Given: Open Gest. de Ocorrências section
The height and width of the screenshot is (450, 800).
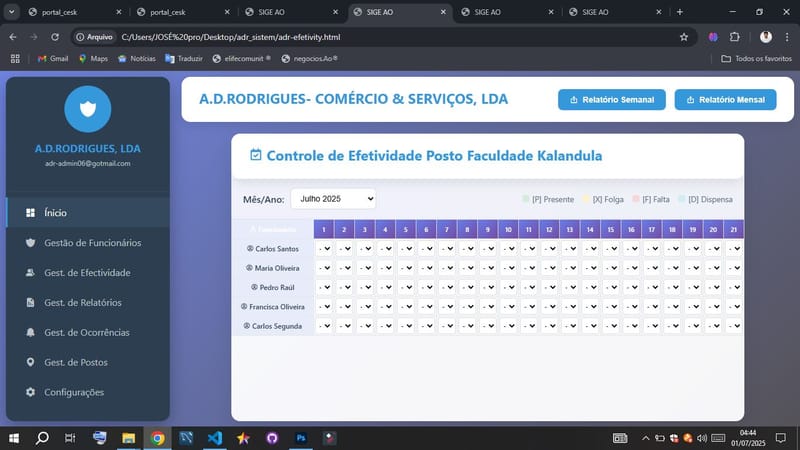Looking at the screenshot, I should [88, 333].
